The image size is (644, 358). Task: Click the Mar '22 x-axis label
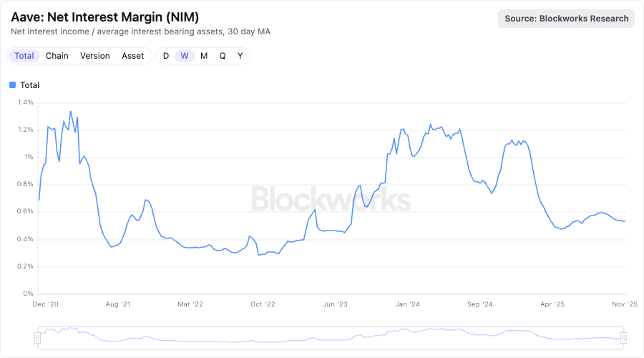190,304
